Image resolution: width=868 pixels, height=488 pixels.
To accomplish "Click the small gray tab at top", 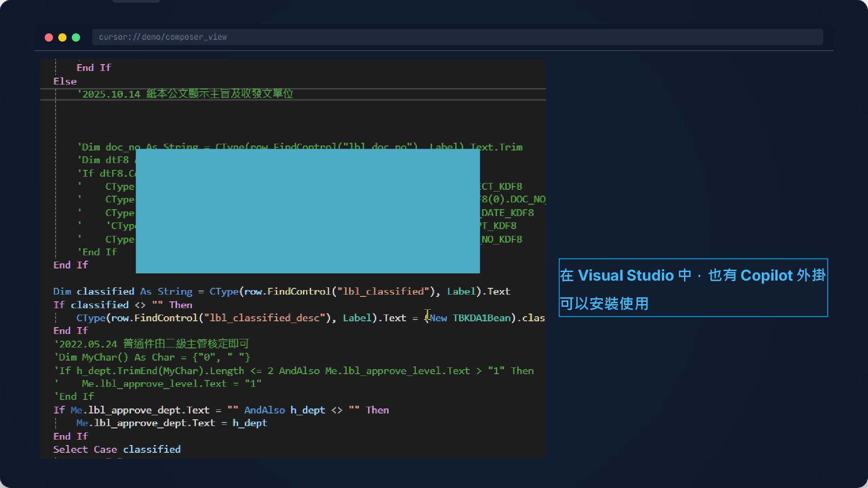I will 136,1.
